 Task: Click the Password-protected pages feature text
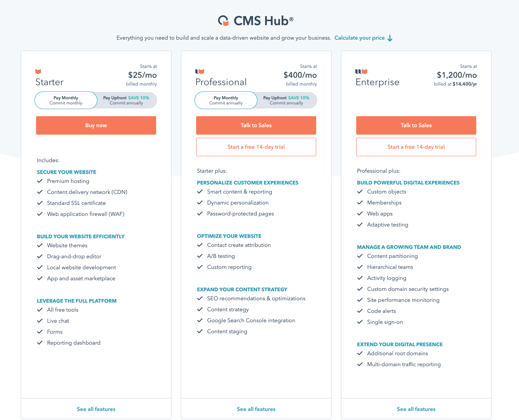240,214
